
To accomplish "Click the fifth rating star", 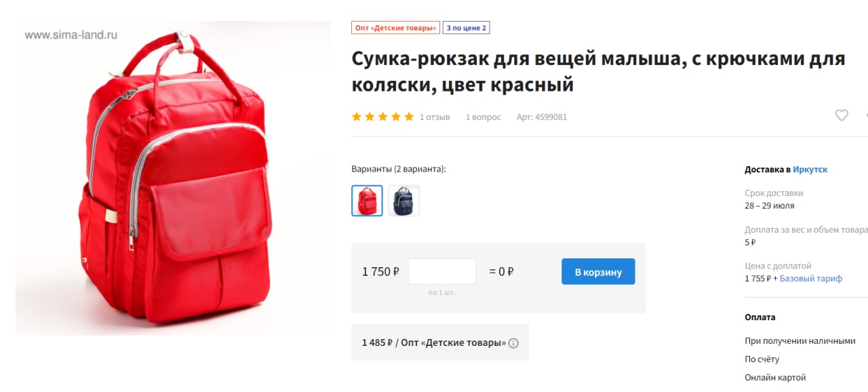I will point(409,117).
